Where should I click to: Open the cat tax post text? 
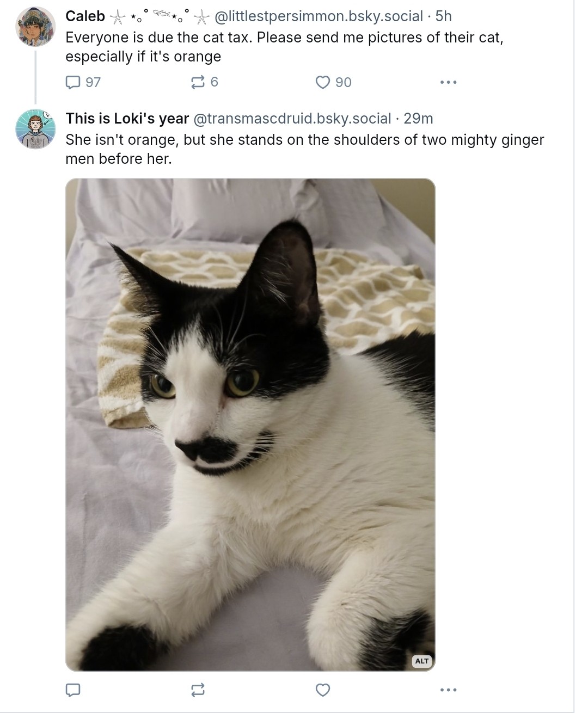(283, 47)
